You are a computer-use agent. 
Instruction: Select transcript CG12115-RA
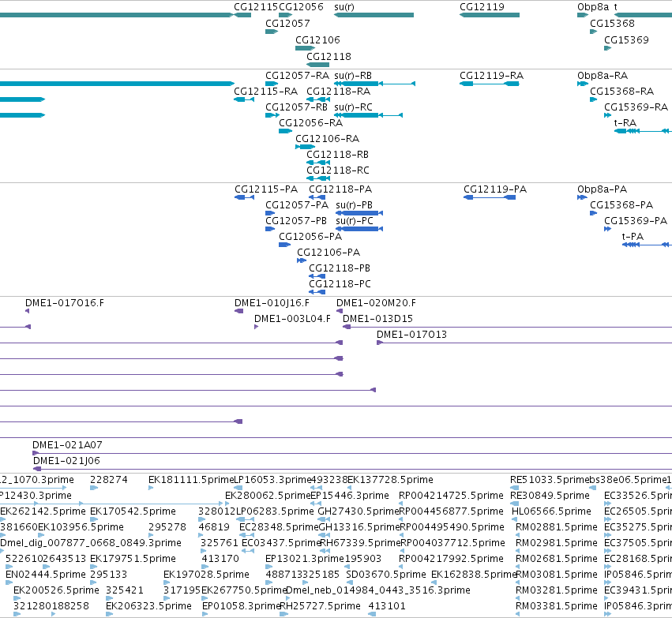pos(265,92)
